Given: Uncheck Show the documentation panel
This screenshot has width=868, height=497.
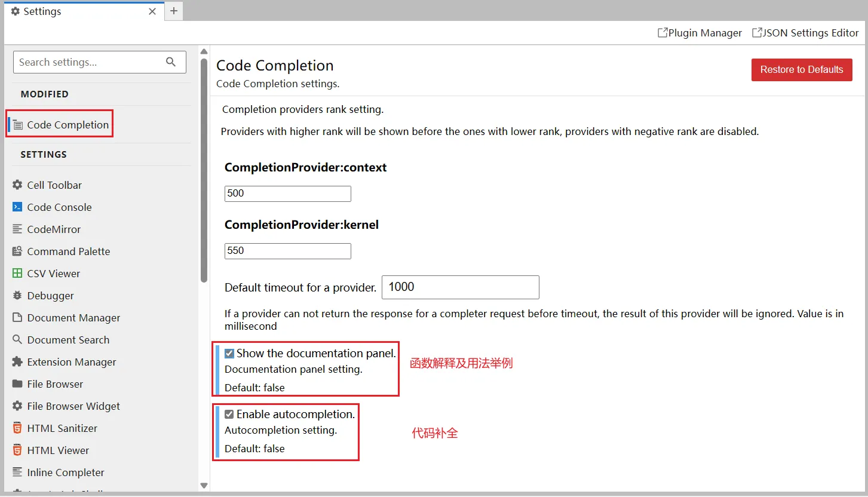Looking at the screenshot, I should coord(229,354).
